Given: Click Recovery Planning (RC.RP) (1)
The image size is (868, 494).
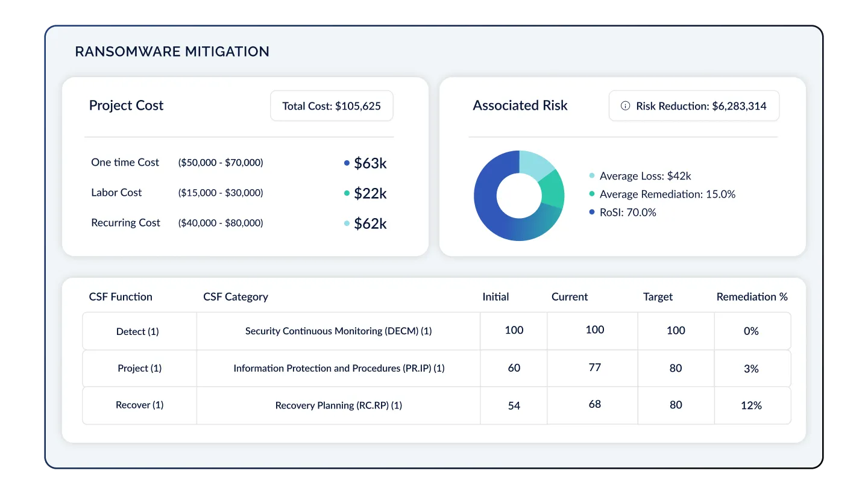Looking at the screenshot, I should pos(339,405).
